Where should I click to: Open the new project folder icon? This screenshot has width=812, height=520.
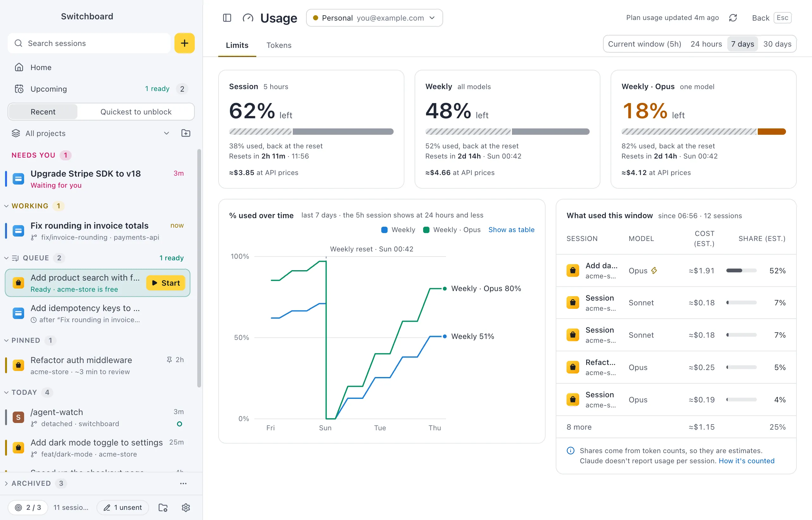click(x=186, y=133)
